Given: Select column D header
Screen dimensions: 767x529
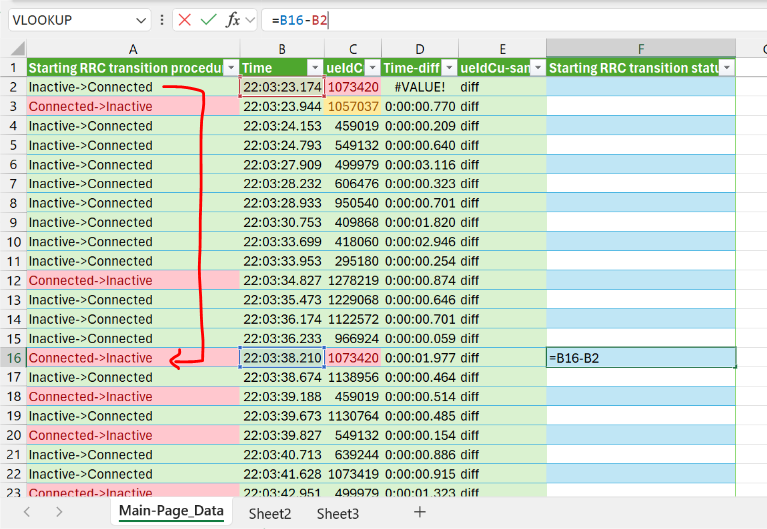Looking at the screenshot, I should (420, 49).
